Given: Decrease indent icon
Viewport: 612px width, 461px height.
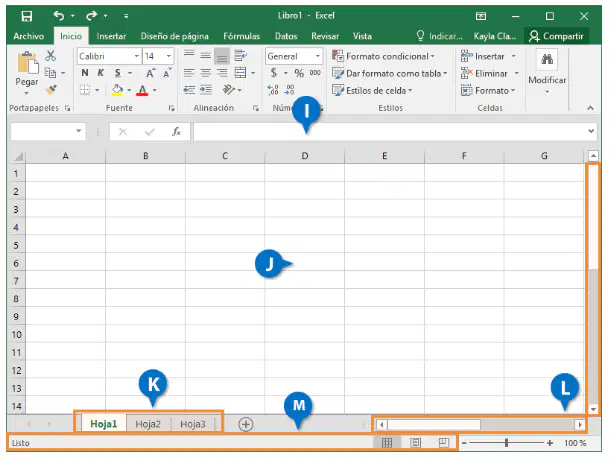Looking at the screenshot, I should [189, 90].
